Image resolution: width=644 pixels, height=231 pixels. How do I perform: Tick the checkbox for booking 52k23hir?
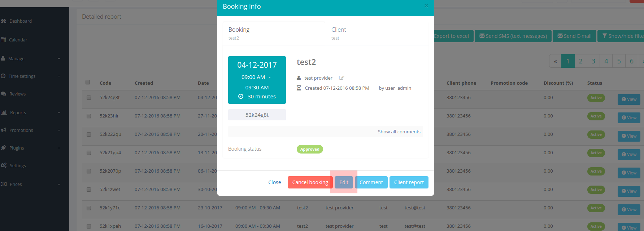point(89,116)
